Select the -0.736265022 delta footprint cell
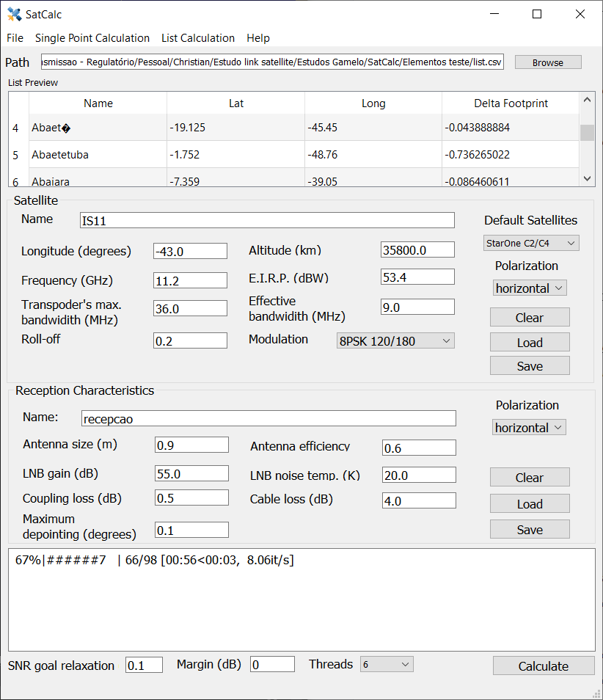Image resolution: width=603 pixels, height=700 pixels. pyautogui.click(x=511, y=155)
